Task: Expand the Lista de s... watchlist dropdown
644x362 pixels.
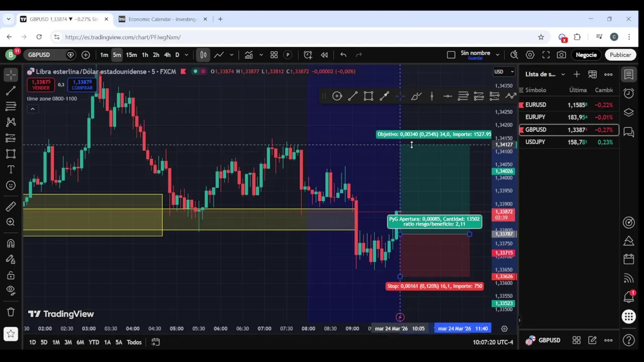Action: pos(563,74)
